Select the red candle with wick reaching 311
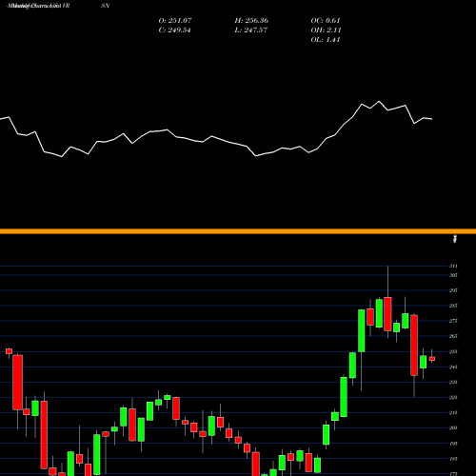This screenshot has height=476, width=476. 387,314
